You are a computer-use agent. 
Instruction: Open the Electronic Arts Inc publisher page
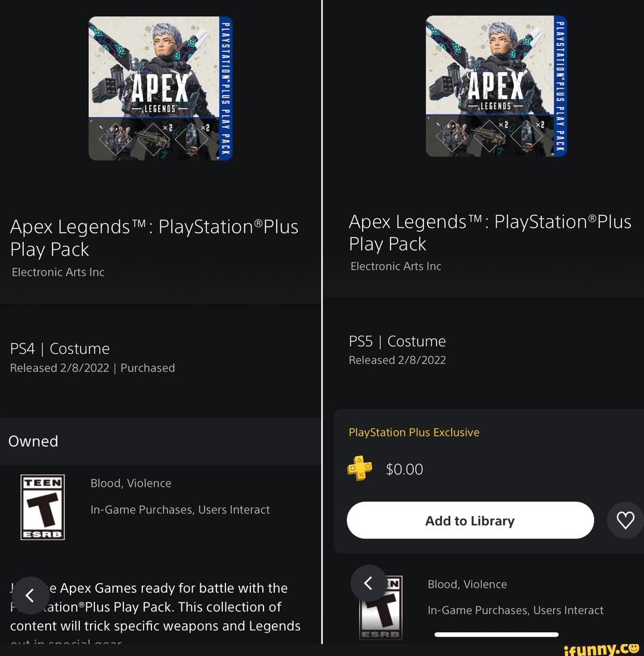(58, 272)
